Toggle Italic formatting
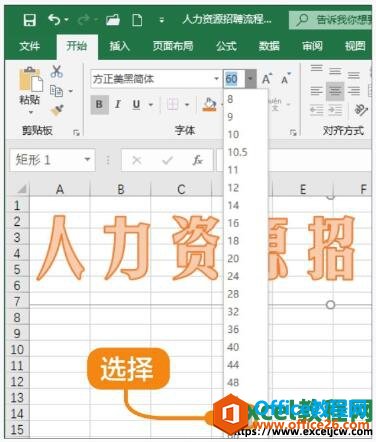376x442 pixels. pos(118,105)
